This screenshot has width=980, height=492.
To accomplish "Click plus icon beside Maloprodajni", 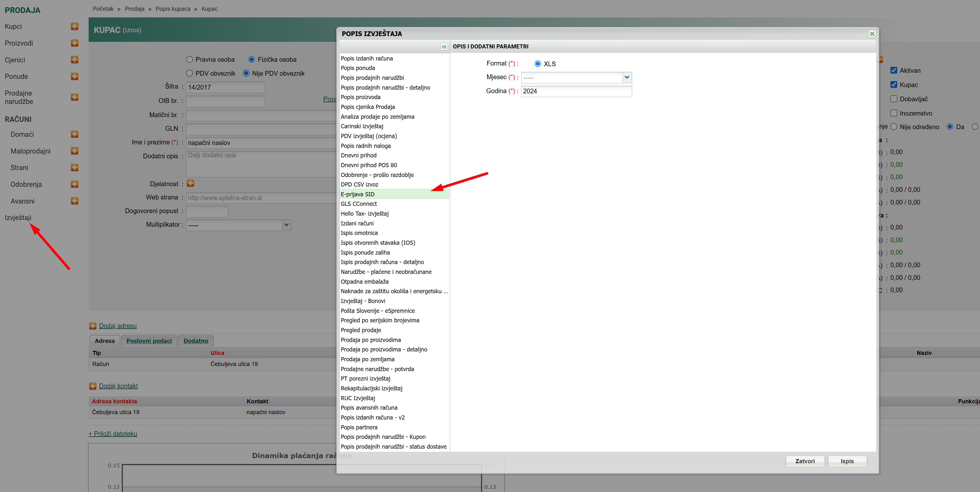I will [75, 151].
